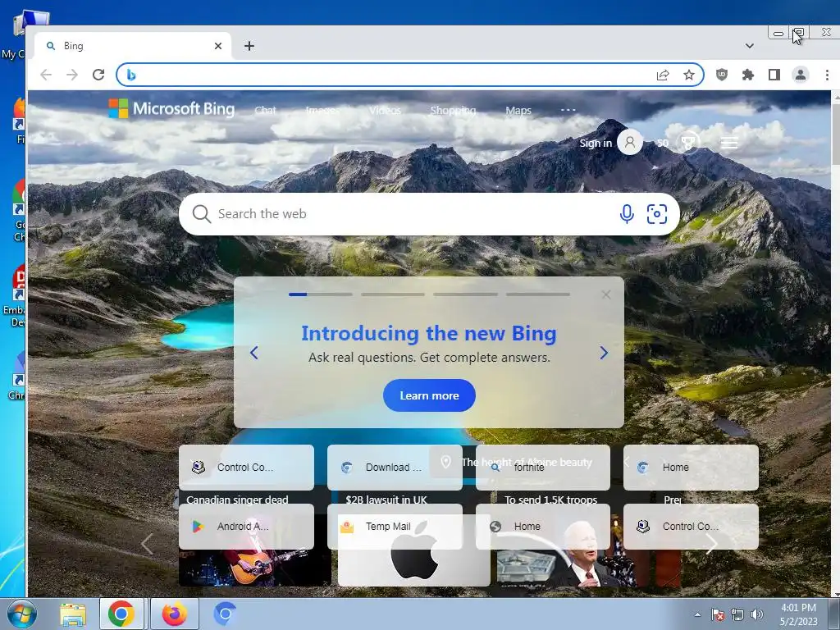Open the network tray icon
Viewport: 840px width, 630px height.
[x=737, y=614]
